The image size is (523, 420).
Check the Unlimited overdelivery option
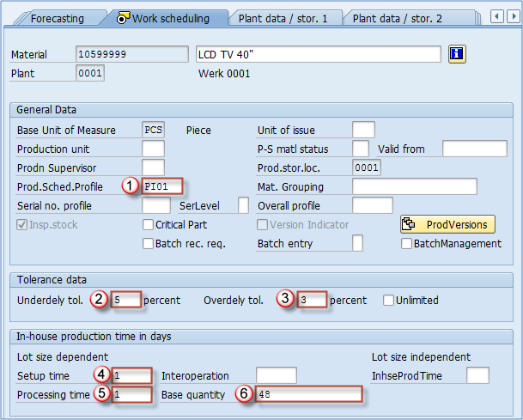click(389, 301)
